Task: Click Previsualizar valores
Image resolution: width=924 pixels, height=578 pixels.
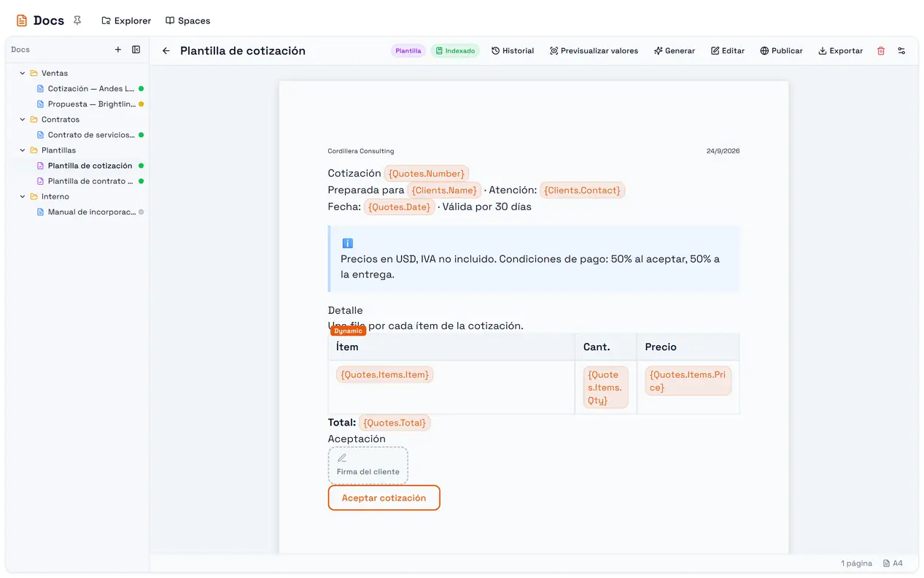Action: click(x=594, y=51)
